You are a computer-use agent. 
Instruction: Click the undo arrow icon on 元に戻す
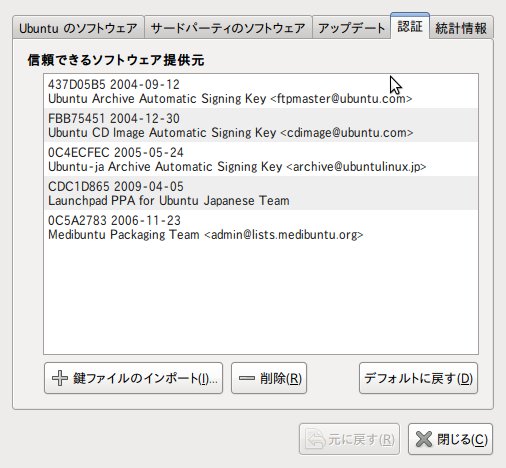[x=315, y=439]
